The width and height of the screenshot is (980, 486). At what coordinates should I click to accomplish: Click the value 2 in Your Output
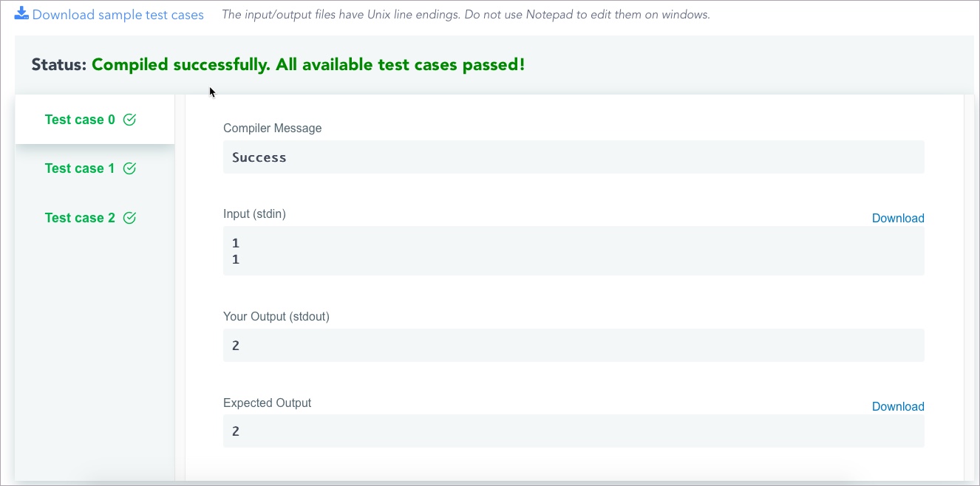[x=235, y=345]
